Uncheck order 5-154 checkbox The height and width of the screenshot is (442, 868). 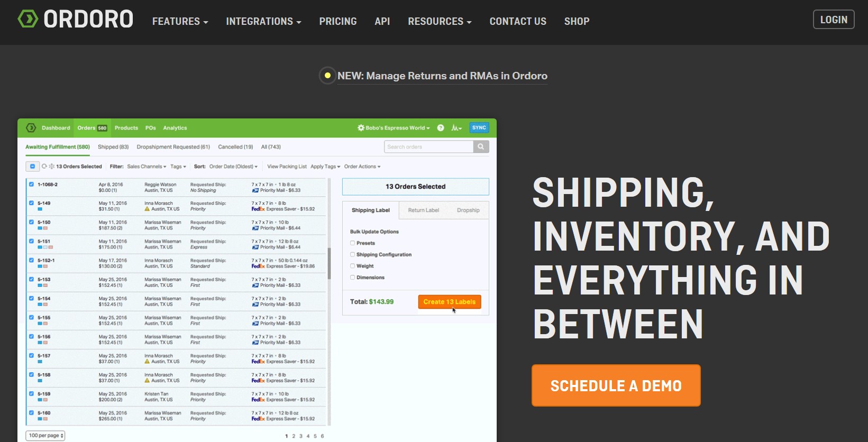pos(31,298)
